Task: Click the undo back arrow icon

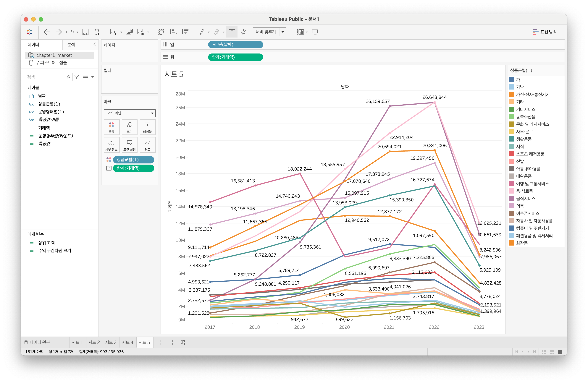Action: (47, 32)
